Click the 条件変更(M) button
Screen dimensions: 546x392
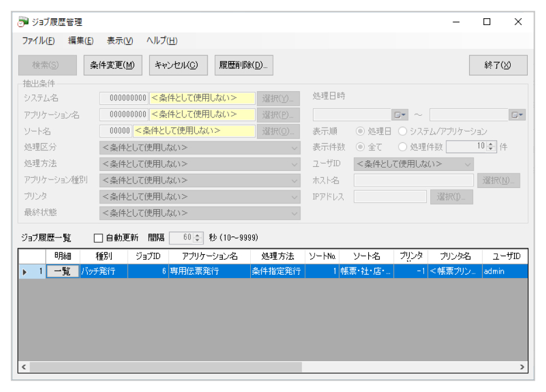click(112, 65)
